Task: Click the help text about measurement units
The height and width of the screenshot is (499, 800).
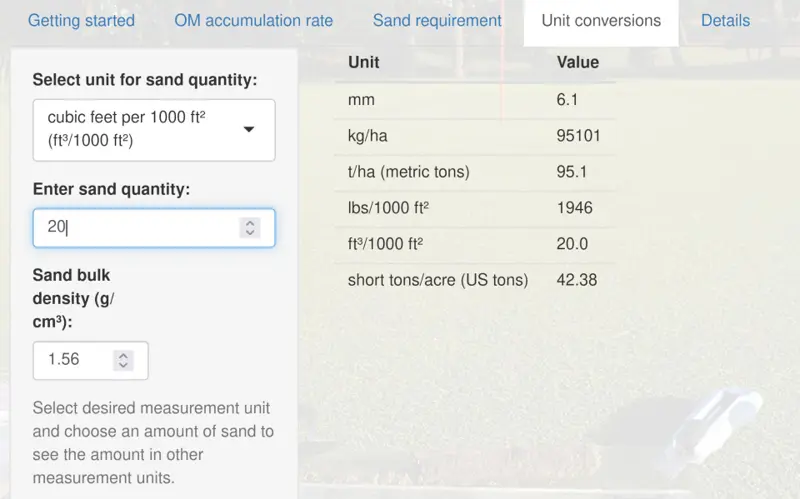Action: (153, 443)
